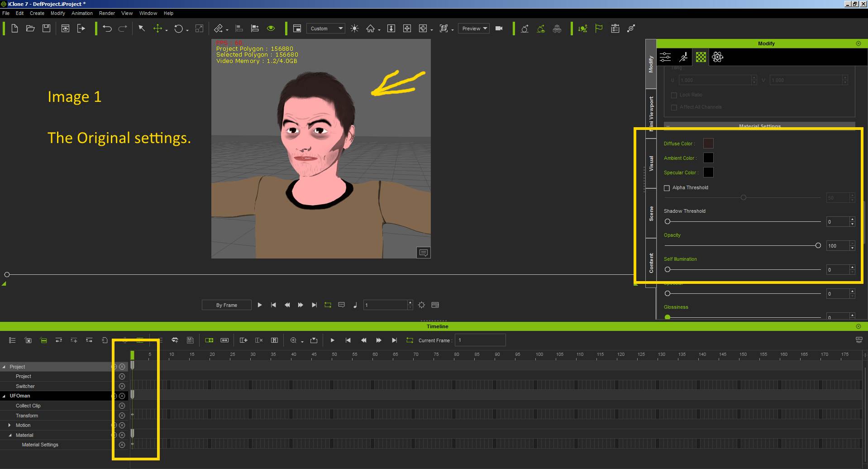Click the green flag icon in toolbar
The width and height of the screenshot is (868, 469).
click(599, 29)
